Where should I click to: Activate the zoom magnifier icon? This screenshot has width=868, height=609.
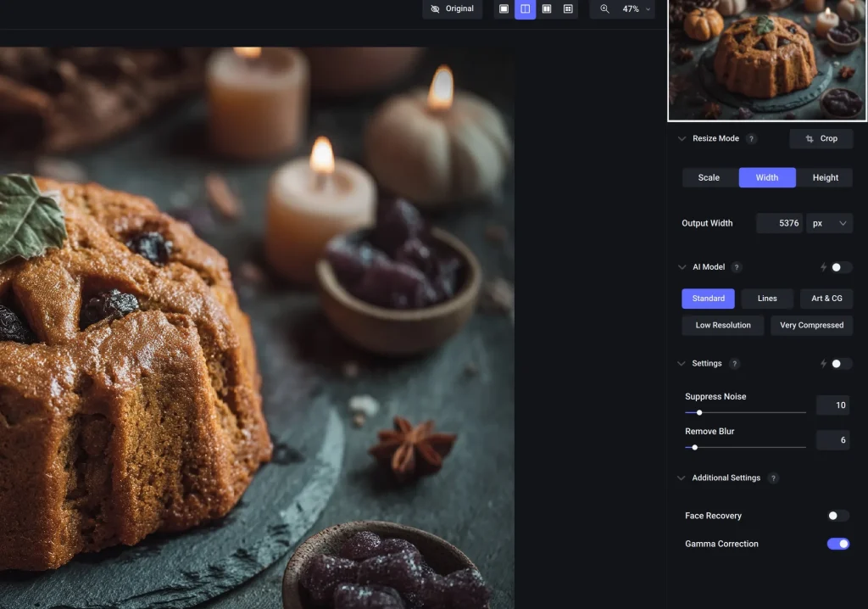(604, 9)
